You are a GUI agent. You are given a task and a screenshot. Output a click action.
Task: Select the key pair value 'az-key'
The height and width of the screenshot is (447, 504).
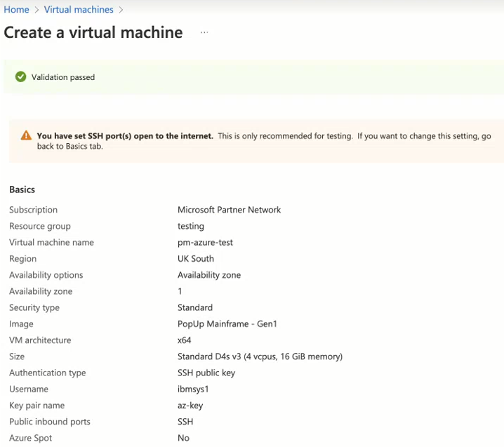click(x=190, y=406)
